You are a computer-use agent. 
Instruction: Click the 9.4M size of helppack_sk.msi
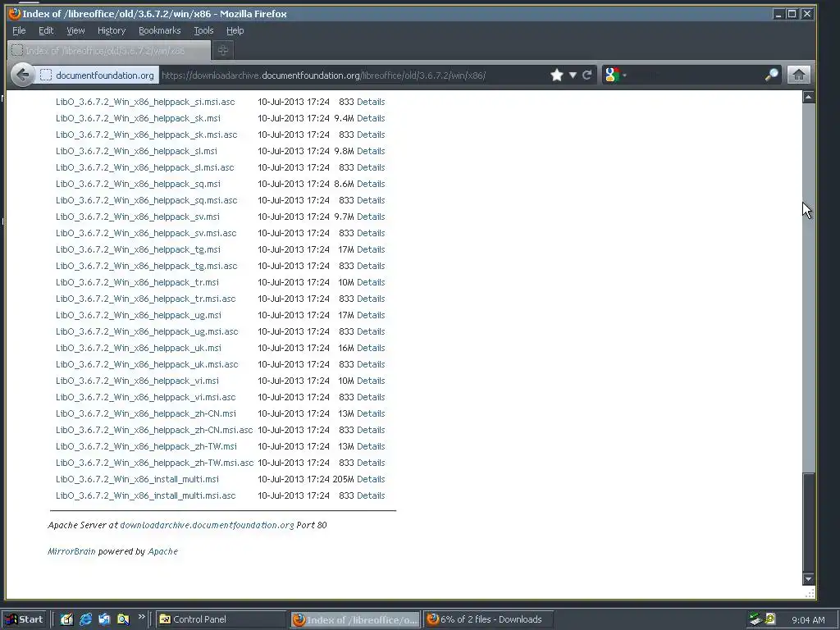coord(344,118)
